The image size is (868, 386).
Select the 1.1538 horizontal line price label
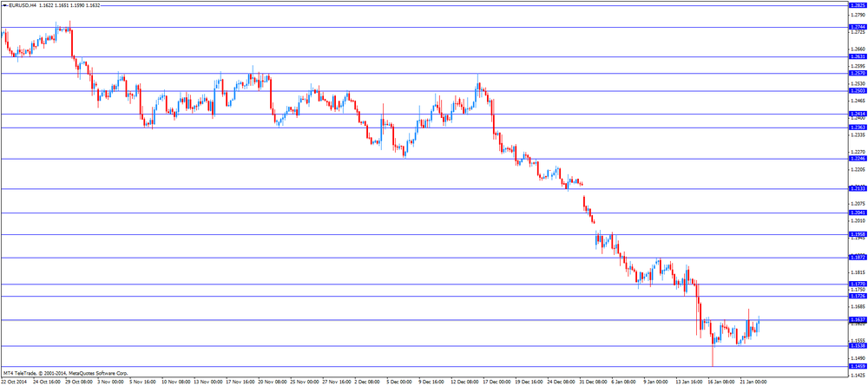pos(858,345)
